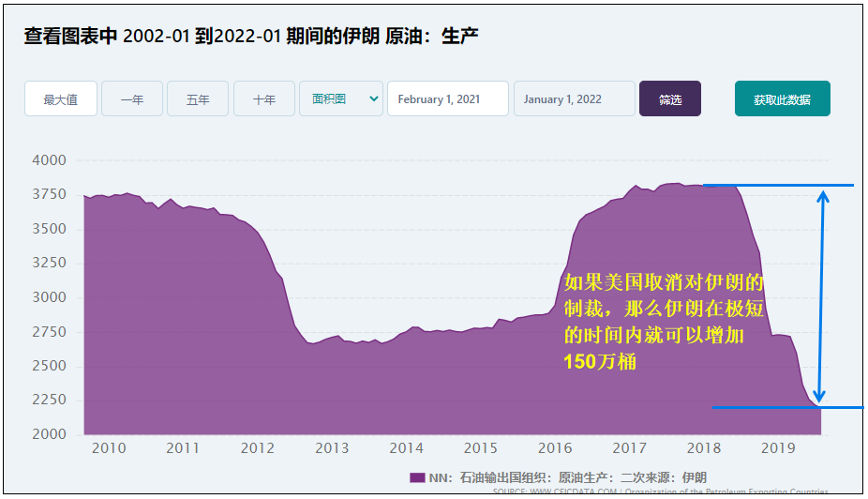
Task: Click the lower blue horizontal line
Action: (787, 407)
